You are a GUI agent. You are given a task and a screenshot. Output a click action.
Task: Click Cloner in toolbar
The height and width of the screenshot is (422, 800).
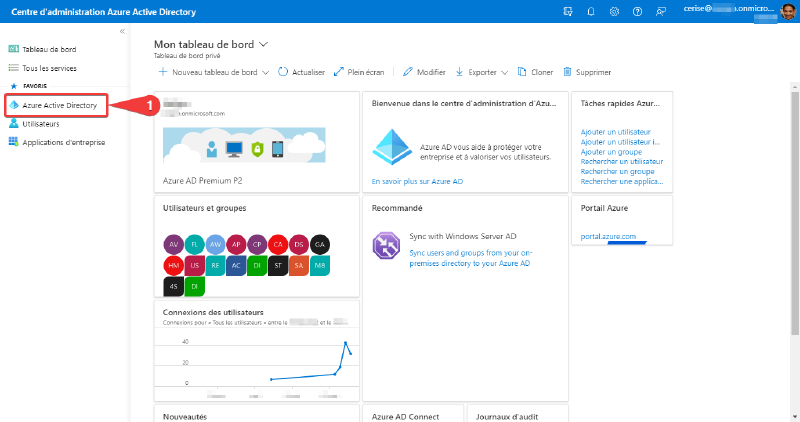(535, 72)
